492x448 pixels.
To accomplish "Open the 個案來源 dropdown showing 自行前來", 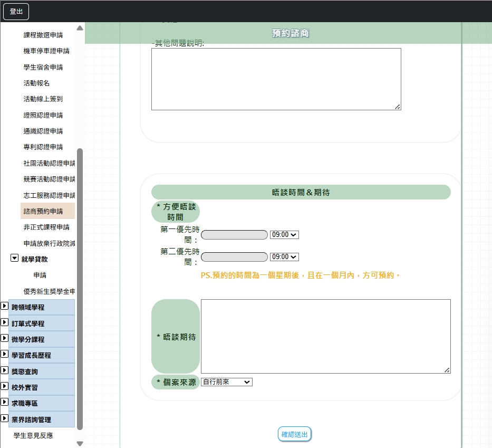I will click(x=226, y=382).
